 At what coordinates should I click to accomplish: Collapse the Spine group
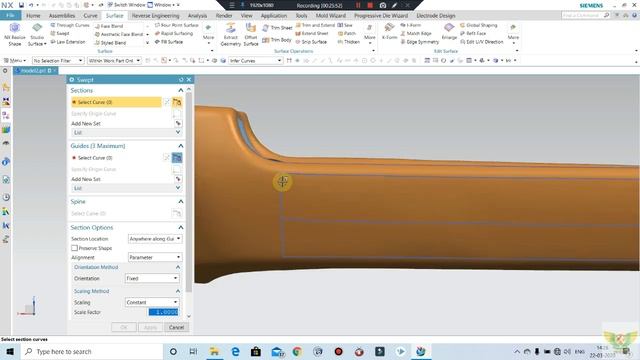click(180, 202)
